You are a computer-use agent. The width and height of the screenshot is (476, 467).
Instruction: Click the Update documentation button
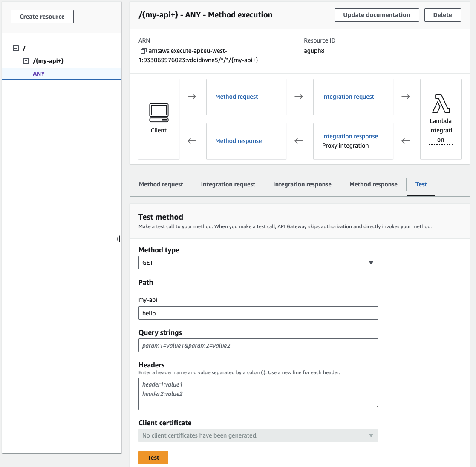click(x=376, y=14)
